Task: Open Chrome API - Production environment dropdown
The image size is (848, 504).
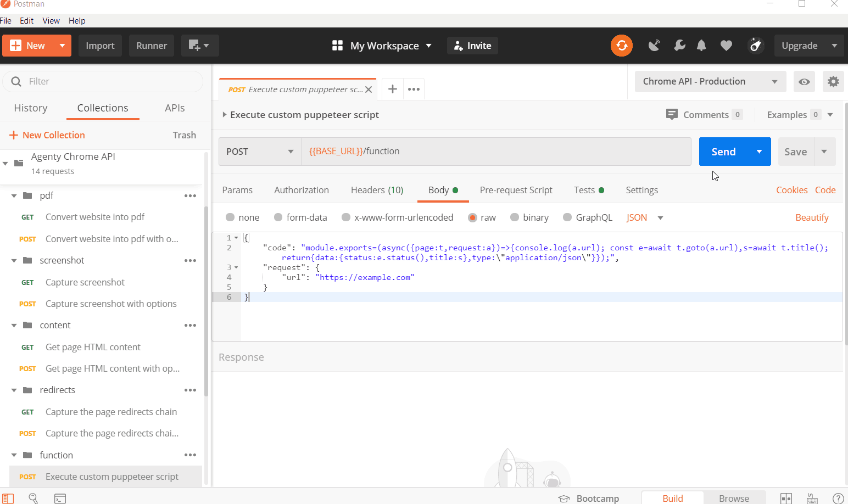Action: (x=710, y=81)
